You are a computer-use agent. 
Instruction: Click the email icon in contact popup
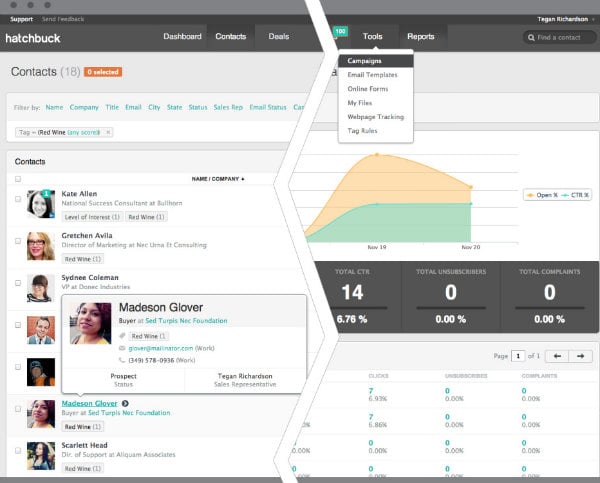[123, 348]
